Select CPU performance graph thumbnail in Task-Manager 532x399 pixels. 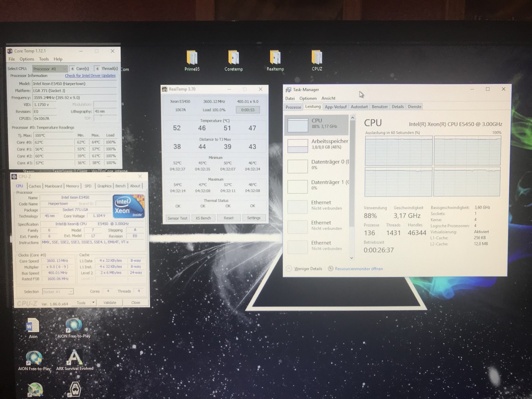tap(298, 125)
